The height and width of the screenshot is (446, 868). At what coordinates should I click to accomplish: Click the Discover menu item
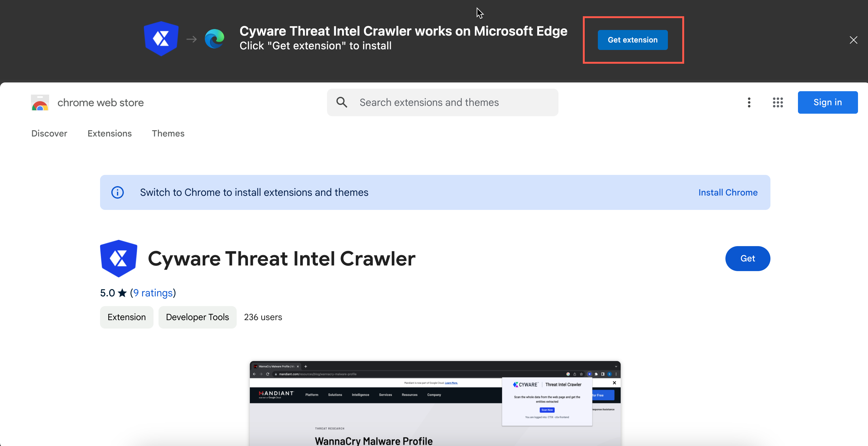(x=49, y=133)
